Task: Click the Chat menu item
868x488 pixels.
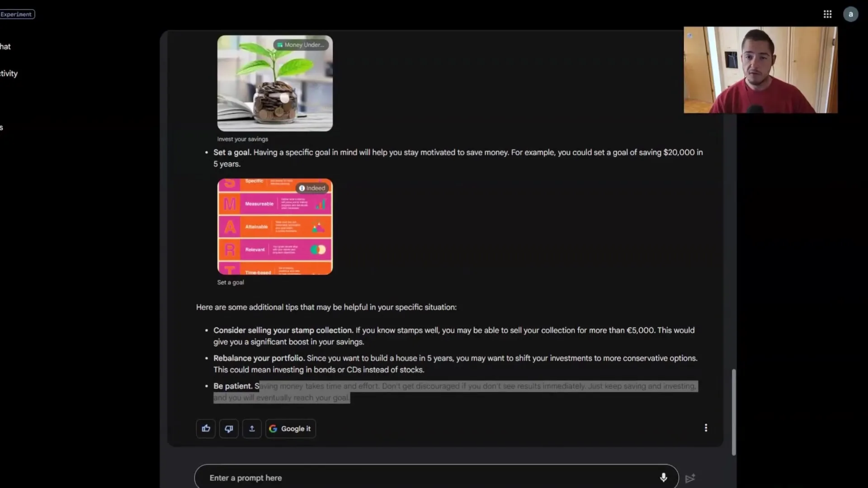Action: (5, 46)
